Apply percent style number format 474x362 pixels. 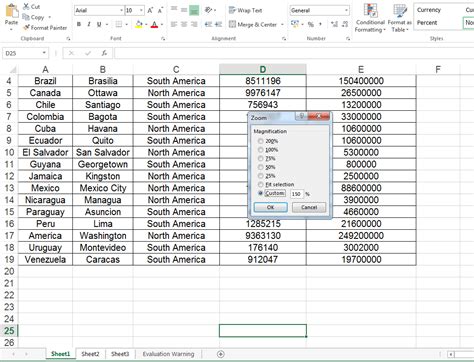pyautogui.click(x=311, y=24)
